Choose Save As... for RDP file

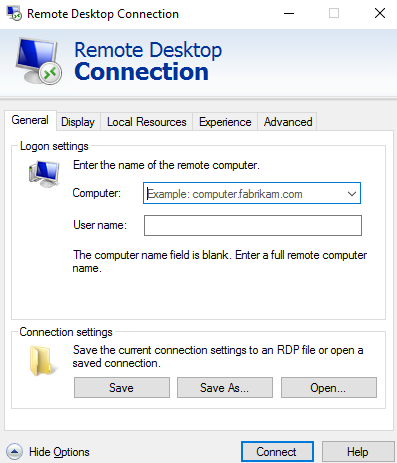[225, 388]
